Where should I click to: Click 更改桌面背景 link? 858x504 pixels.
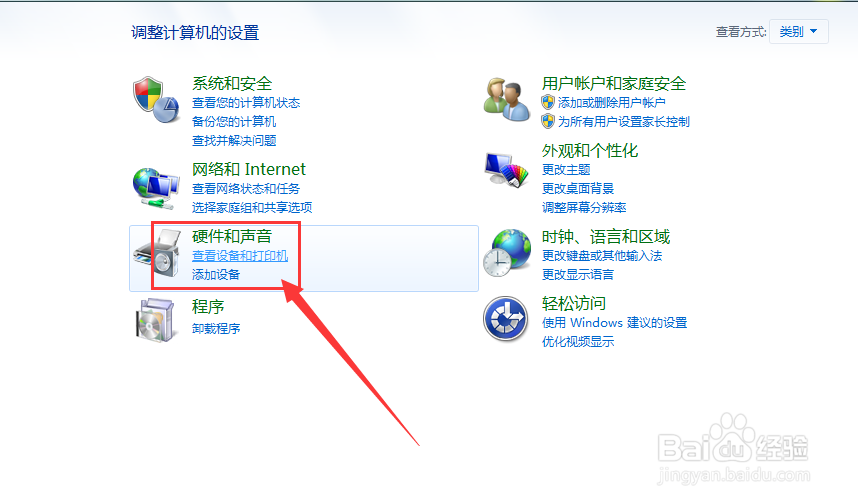[578, 189]
